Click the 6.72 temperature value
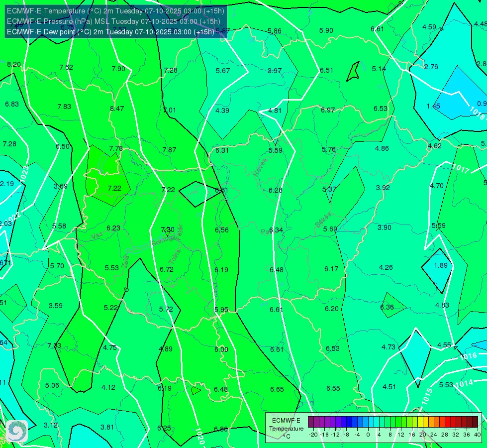Image resolution: width=487 pixels, height=448 pixels. [x=167, y=269]
